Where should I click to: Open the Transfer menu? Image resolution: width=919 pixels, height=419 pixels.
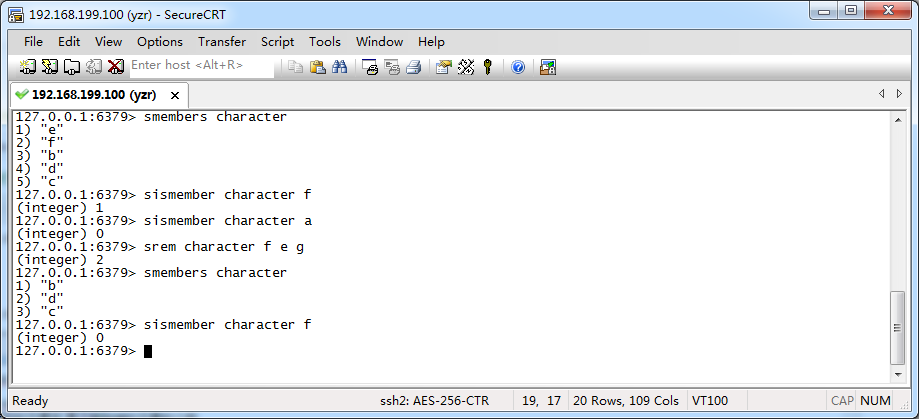pos(222,42)
